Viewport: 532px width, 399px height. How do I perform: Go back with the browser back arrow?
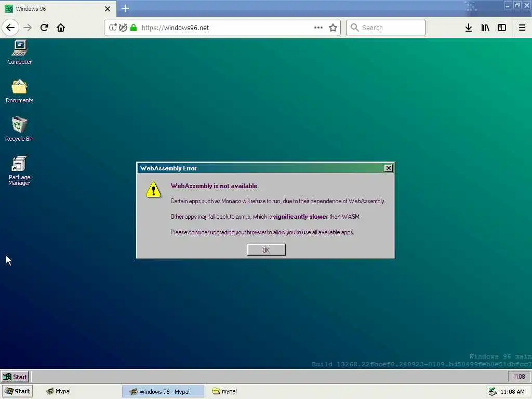[x=10, y=28]
